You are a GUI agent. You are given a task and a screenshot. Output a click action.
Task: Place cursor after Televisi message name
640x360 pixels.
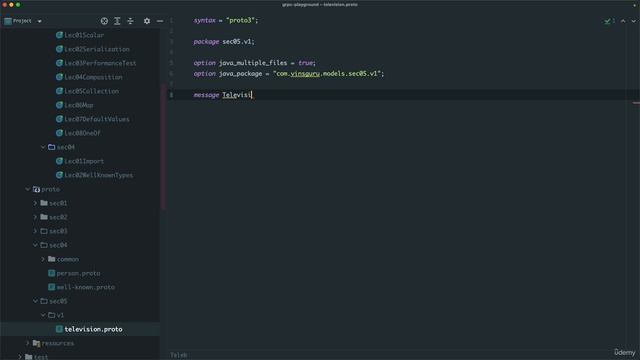pos(252,95)
